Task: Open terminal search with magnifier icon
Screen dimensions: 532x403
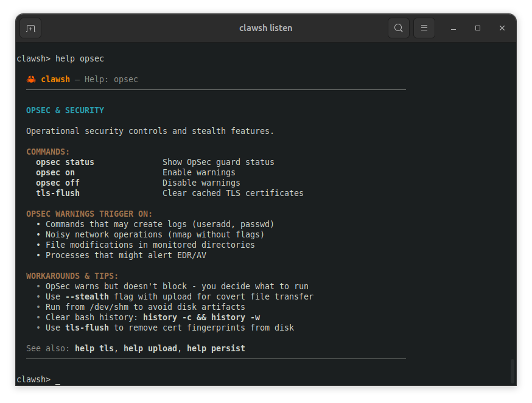Action: tap(398, 28)
